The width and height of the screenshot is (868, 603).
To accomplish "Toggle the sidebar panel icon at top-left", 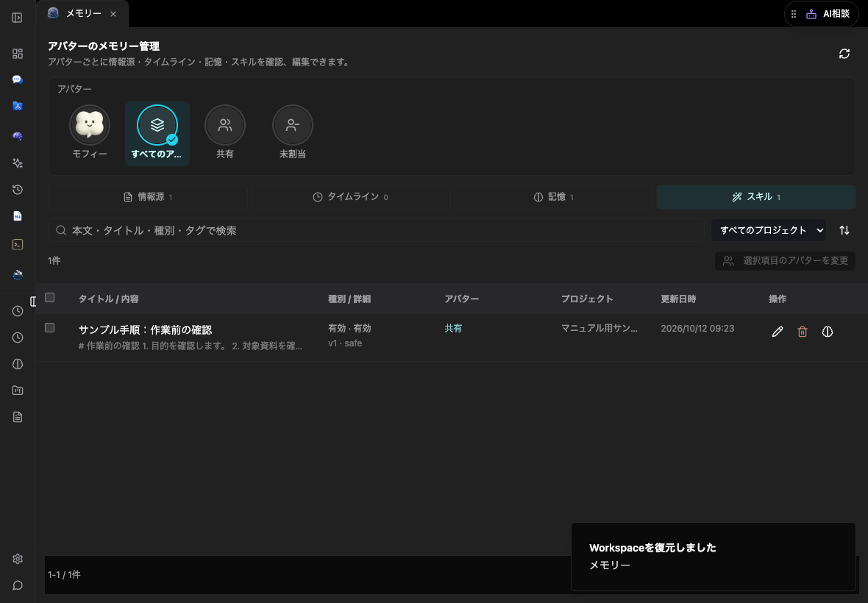I will 17,18.
